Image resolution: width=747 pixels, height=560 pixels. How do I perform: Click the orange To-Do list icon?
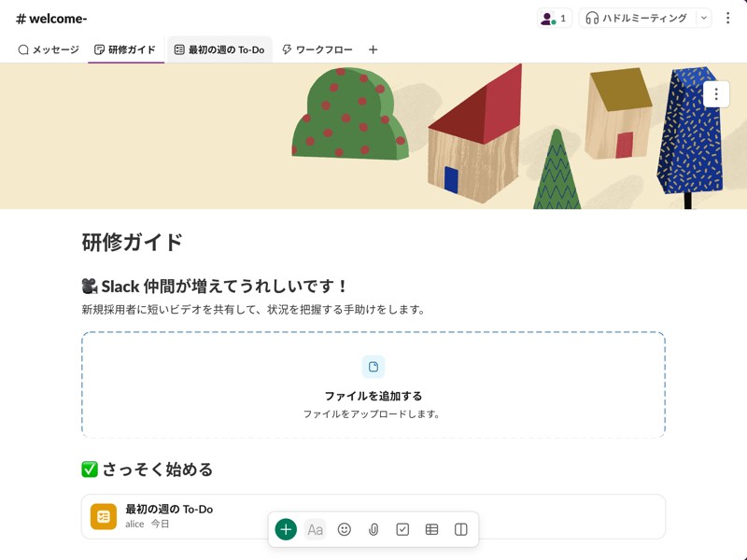pos(104,516)
